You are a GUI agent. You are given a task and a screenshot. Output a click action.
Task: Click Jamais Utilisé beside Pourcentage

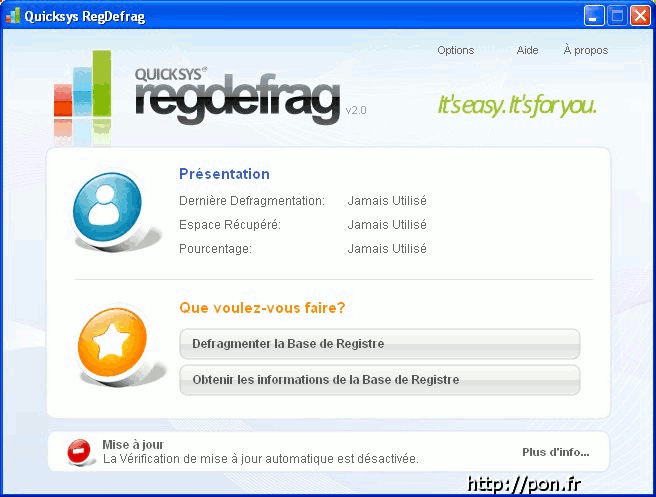[x=387, y=249]
